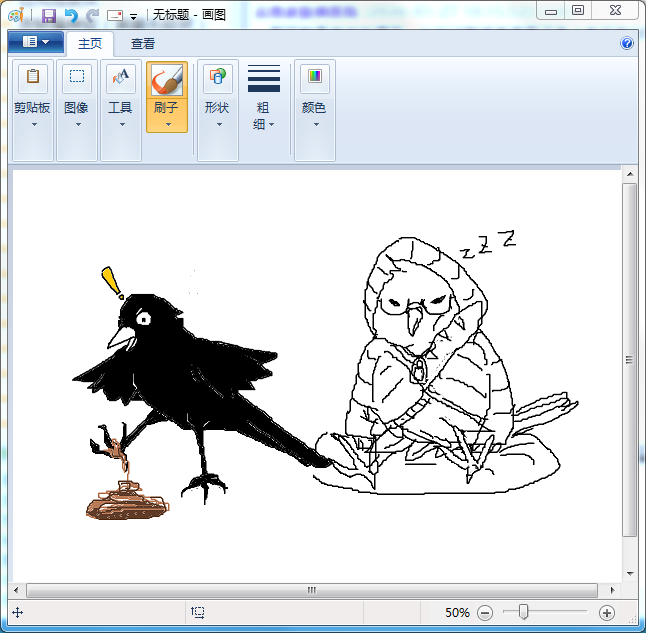Switch to the View (查看) tab

point(143,44)
